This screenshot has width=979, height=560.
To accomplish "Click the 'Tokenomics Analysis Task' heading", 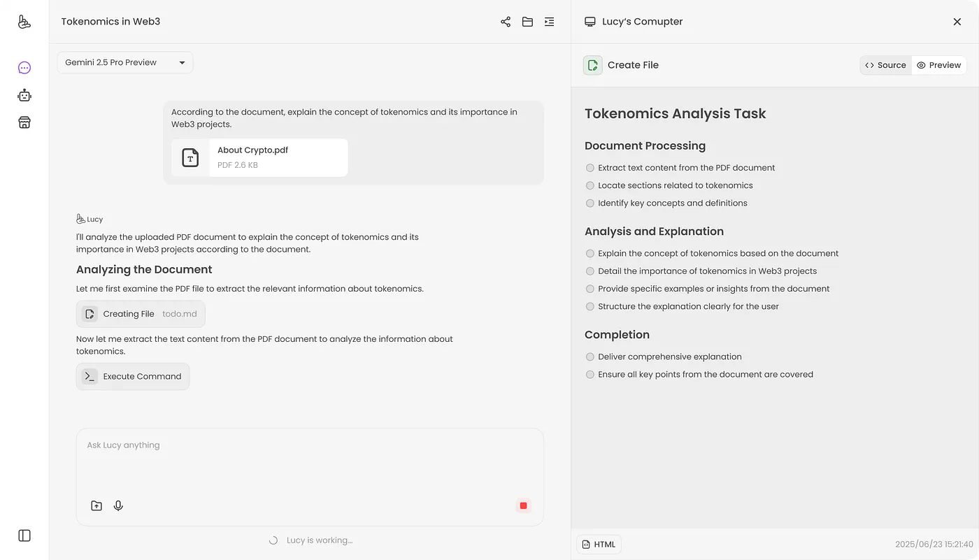I will (x=676, y=113).
